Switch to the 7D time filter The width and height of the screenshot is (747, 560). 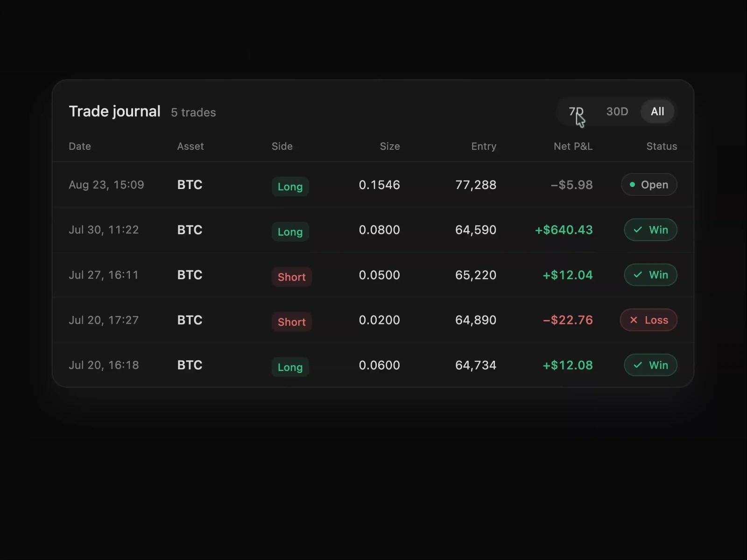(x=576, y=112)
